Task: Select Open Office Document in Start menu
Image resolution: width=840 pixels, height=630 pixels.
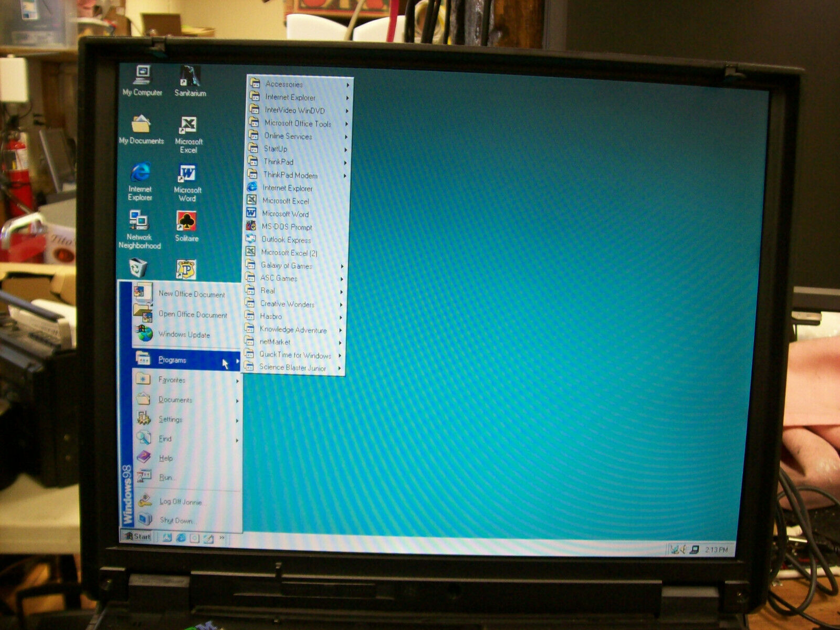Action: pos(187,314)
